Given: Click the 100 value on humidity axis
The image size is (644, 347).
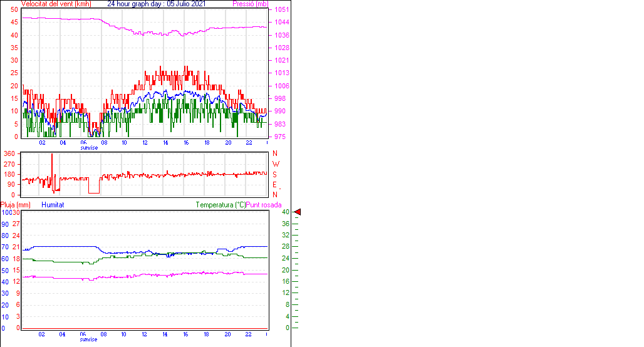Looking at the screenshot, I should click(6, 212).
